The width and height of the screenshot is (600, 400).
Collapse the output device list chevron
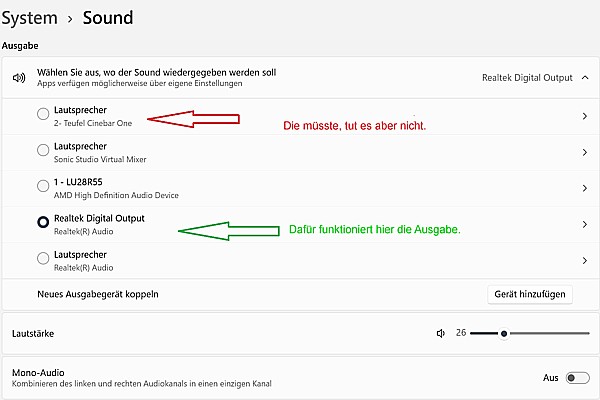click(585, 78)
